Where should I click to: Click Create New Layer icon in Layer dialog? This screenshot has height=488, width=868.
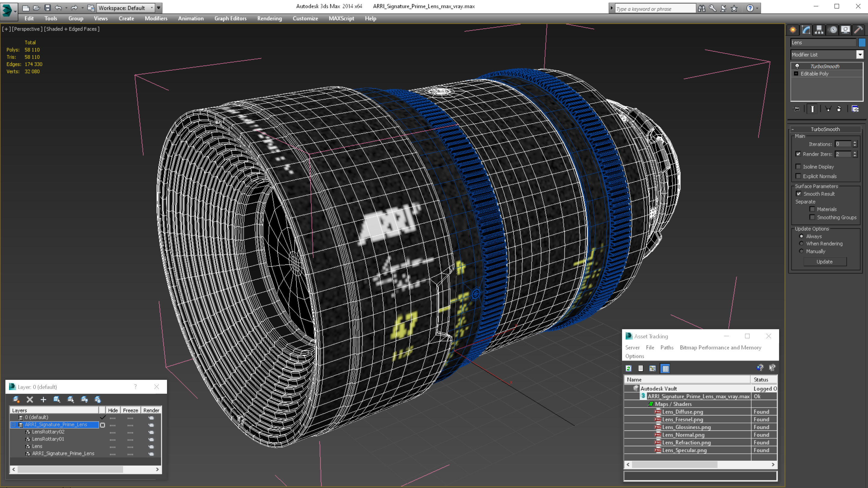pyautogui.click(x=16, y=399)
